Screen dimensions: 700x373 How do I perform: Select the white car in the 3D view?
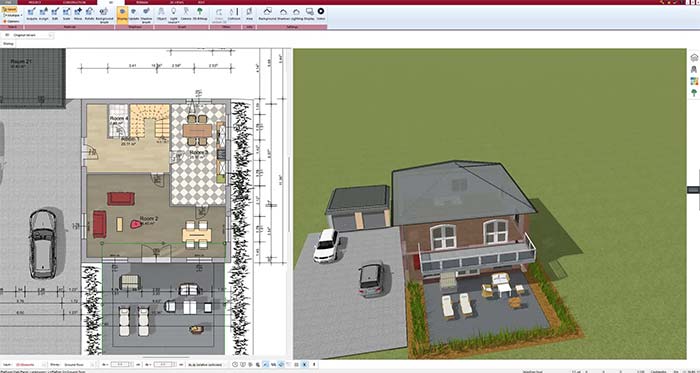pos(326,245)
